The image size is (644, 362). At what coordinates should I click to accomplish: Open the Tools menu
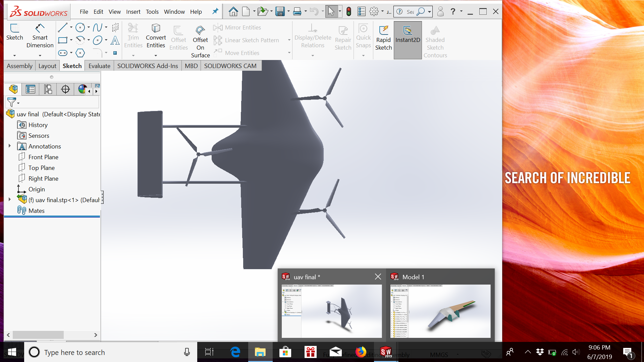point(152,11)
